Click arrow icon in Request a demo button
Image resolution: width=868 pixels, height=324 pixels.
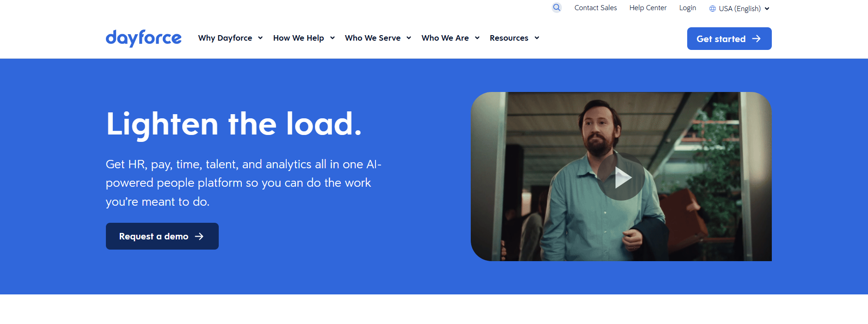pyautogui.click(x=199, y=236)
